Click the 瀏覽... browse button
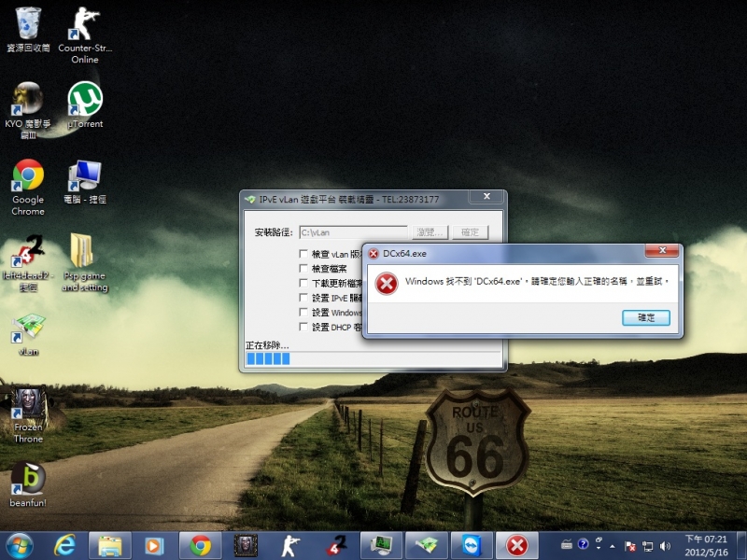The image size is (747, 560). click(430, 232)
